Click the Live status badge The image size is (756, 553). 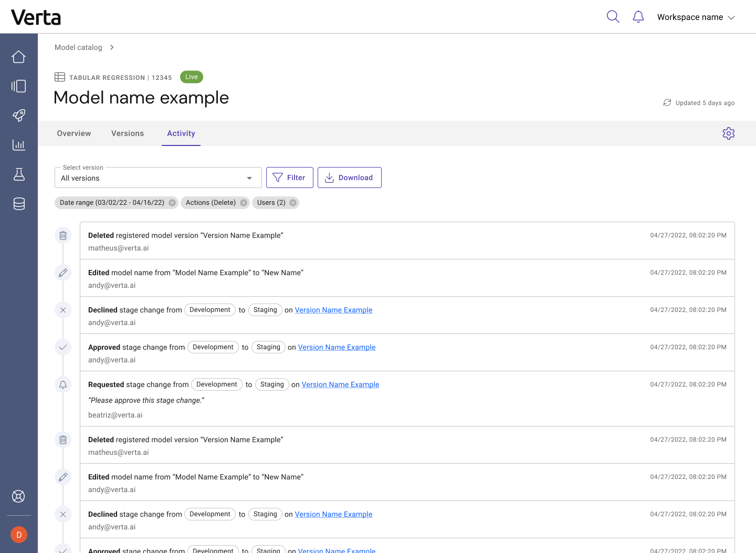pos(192,77)
